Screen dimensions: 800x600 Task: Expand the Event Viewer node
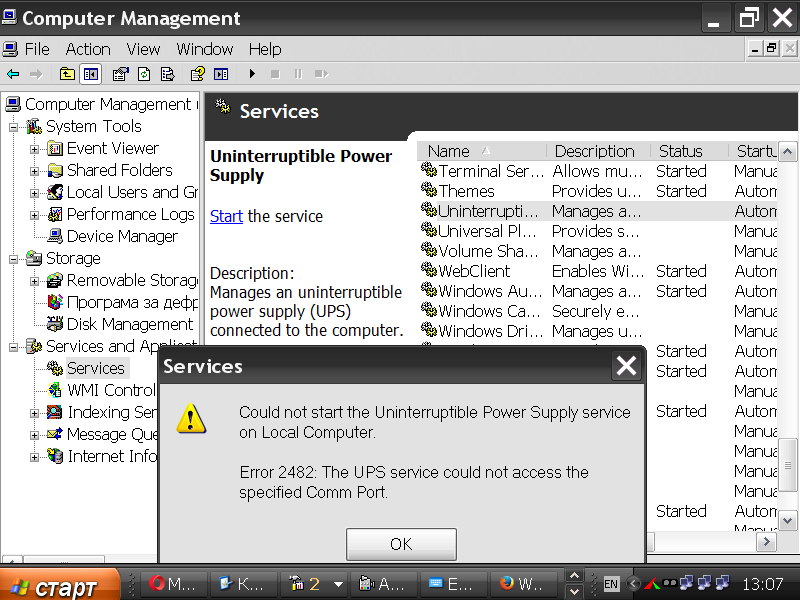point(34,149)
